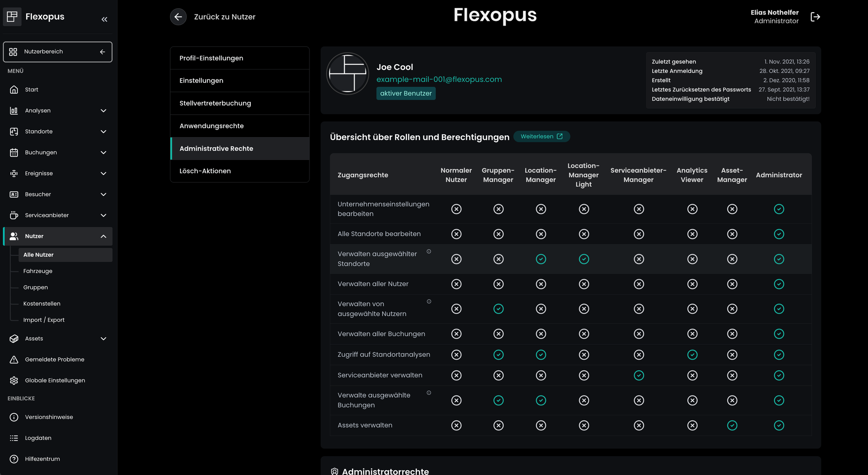Open Gemeldete Probleme warning icon

pos(14,360)
